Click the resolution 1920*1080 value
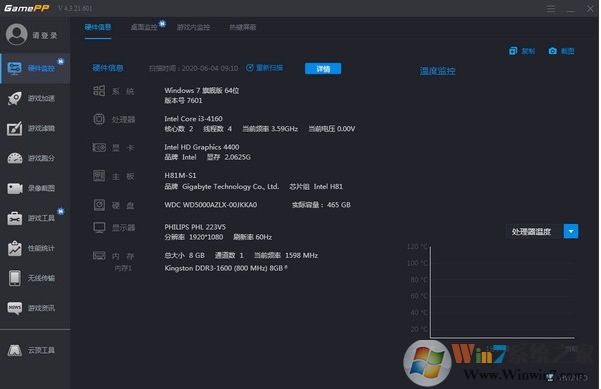Screen dimensions: 601x389 (x=194, y=237)
